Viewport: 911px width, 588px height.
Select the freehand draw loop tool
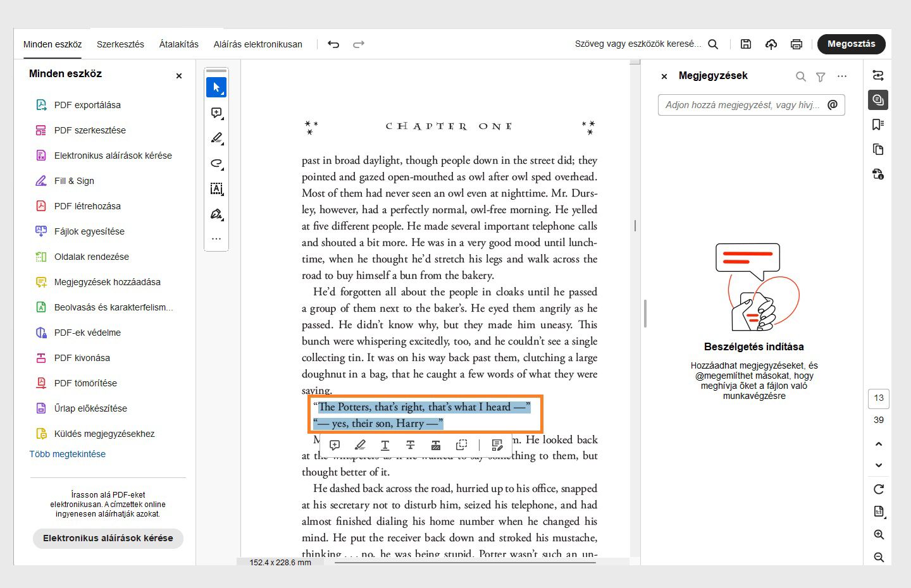coord(216,164)
